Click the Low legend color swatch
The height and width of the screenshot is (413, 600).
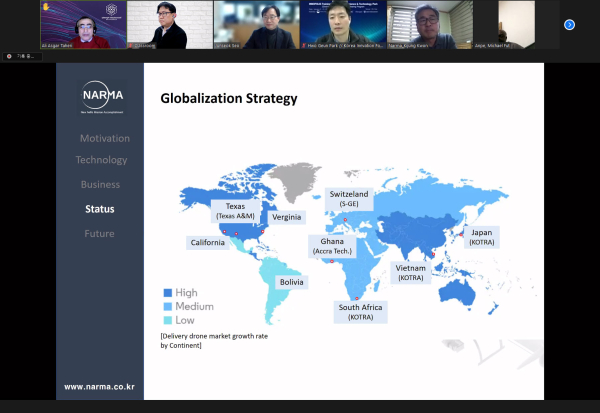coord(166,319)
